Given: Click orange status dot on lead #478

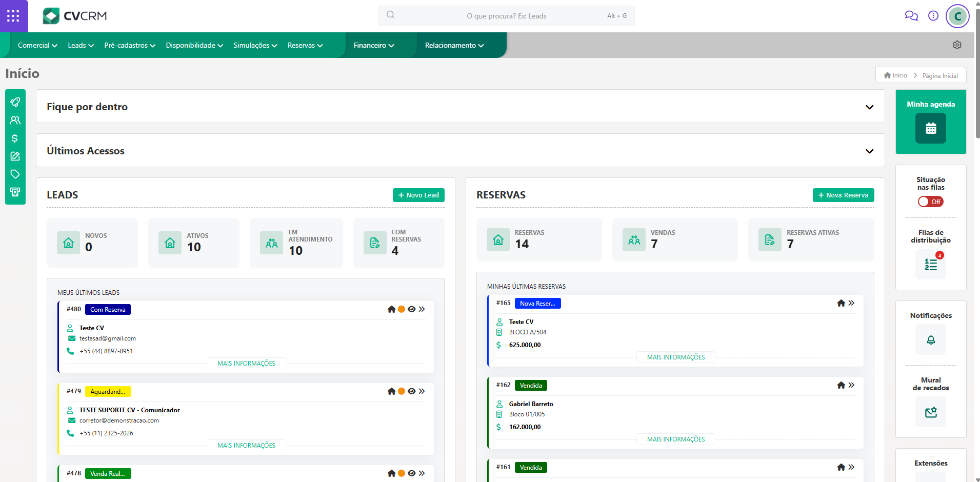Looking at the screenshot, I should coord(402,473).
